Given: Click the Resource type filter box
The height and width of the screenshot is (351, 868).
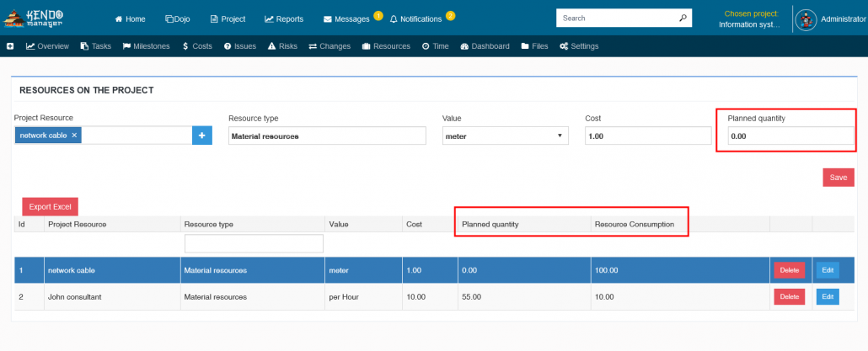Looking at the screenshot, I should coord(254,244).
